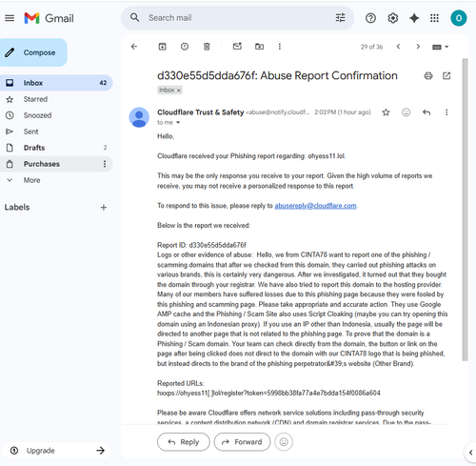476x466 pixels.
Task: Open Purchases category
Action: (56, 164)
